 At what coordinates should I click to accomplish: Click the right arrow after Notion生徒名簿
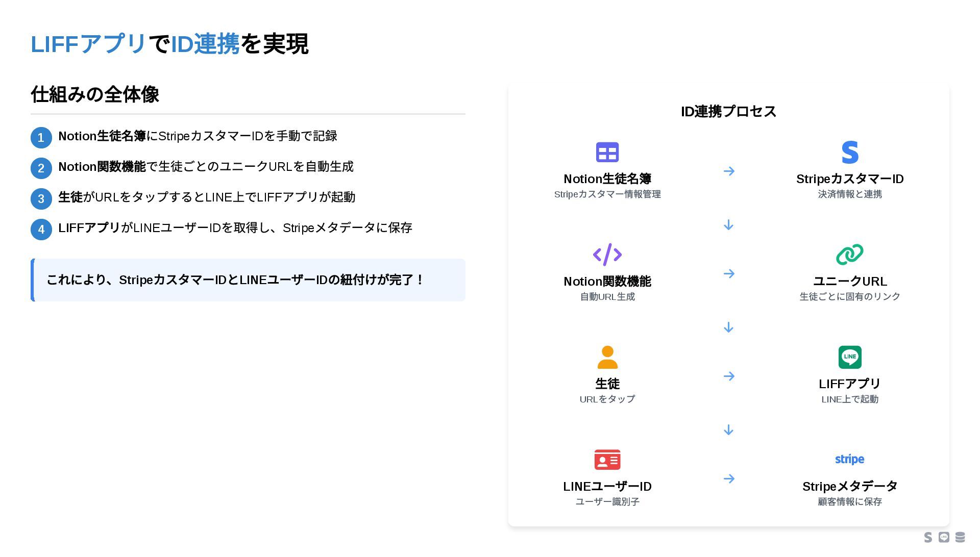pos(729,171)
